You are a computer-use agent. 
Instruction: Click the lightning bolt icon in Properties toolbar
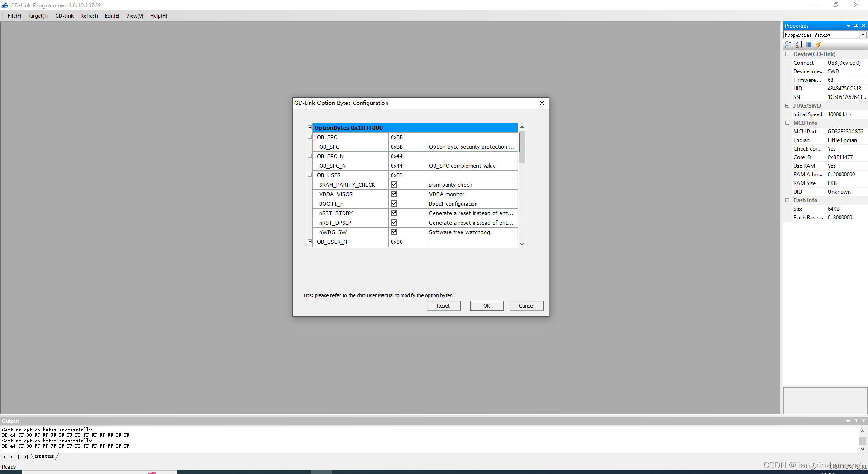coord(819,45)
